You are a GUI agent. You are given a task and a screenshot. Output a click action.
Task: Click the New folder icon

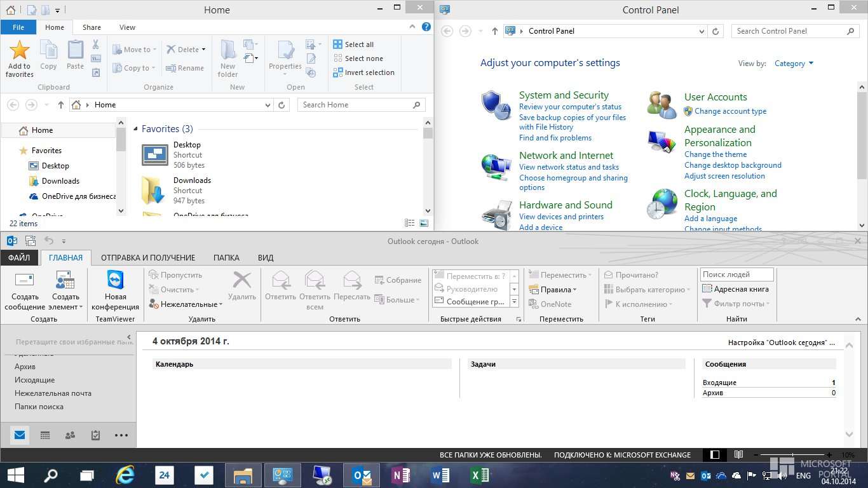227,51
